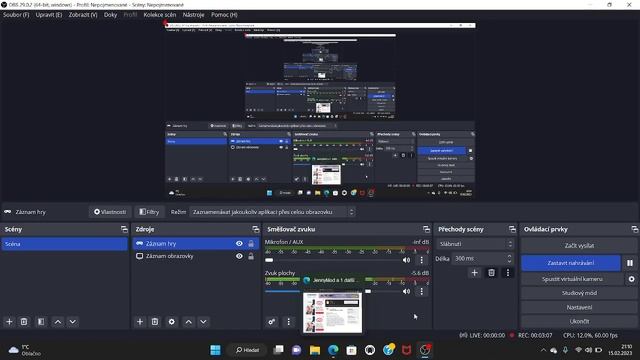Open Filtry source filters button
640x360 pixels.
(149, 212)
